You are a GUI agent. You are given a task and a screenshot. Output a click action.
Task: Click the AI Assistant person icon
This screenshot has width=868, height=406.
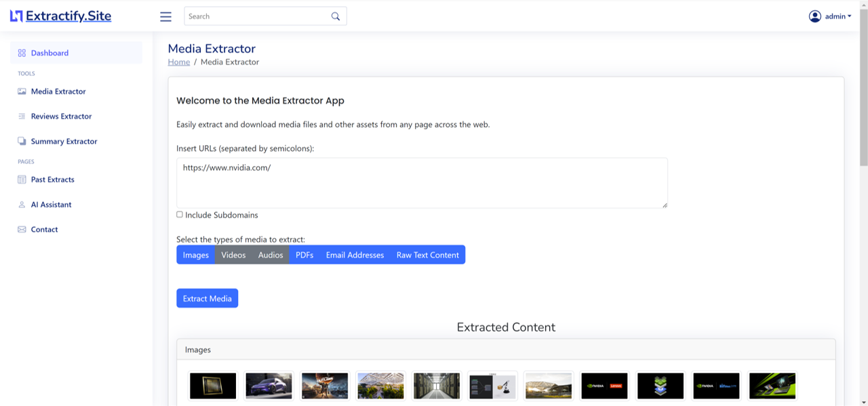(x=21, y=204)
